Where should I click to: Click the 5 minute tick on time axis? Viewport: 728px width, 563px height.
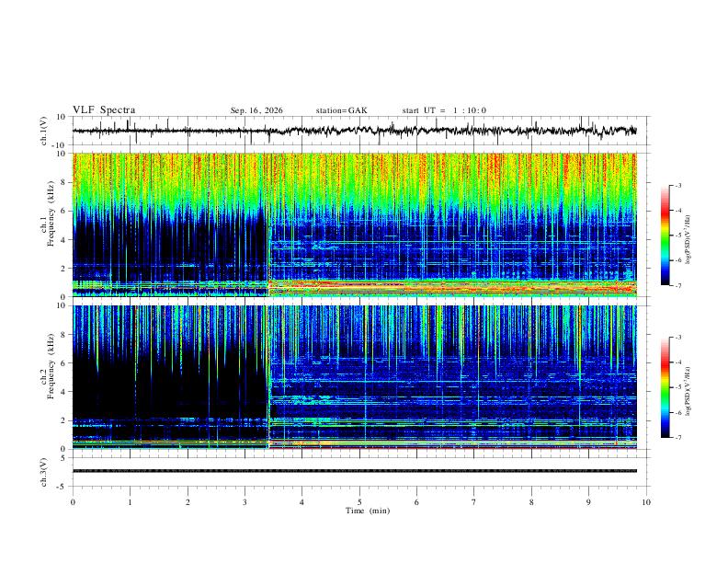tap(359, 502)
